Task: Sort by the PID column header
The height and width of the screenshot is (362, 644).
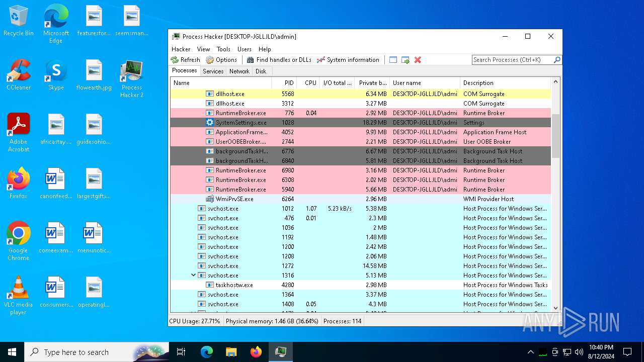Action: pos(284,83)
